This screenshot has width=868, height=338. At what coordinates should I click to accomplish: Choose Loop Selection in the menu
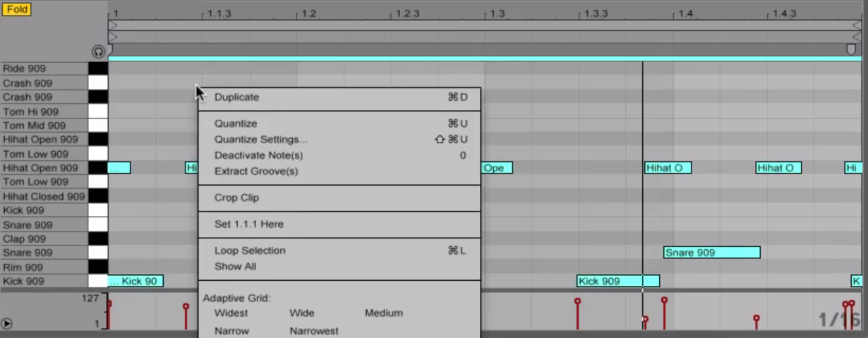click(250, 251)
